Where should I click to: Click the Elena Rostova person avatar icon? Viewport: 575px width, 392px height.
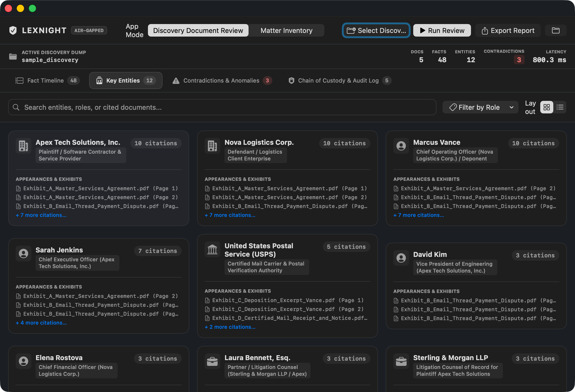point(23,361)
